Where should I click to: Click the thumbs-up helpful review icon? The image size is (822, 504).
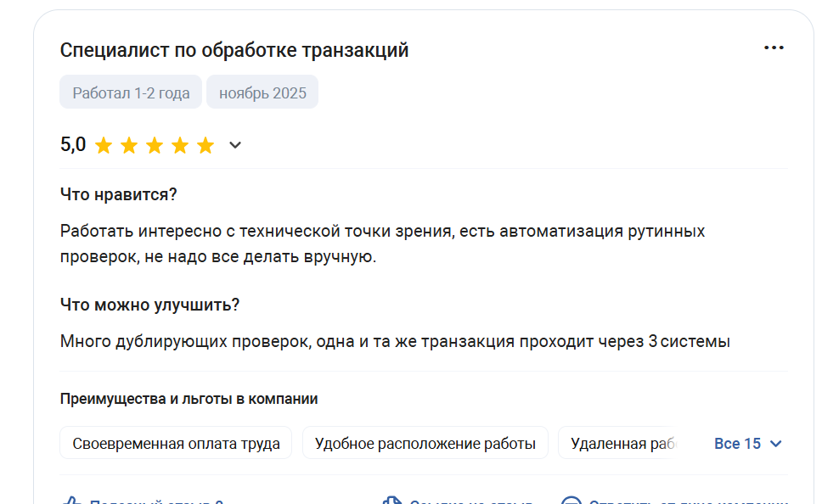[72, 501]
